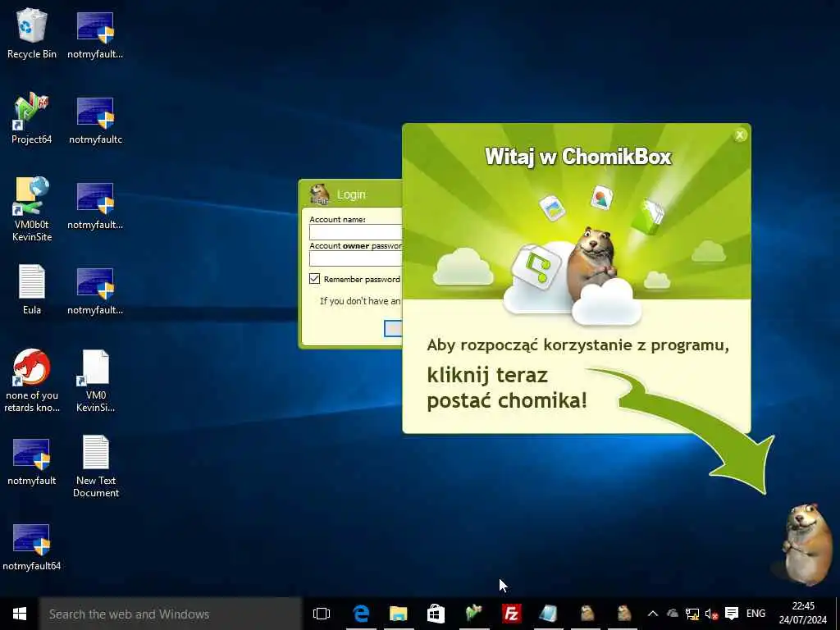The height and width of the screenshot is (630, 840).
Task: Click the ChomikBox hamster character on the desktop
Action: pos(807,545)
